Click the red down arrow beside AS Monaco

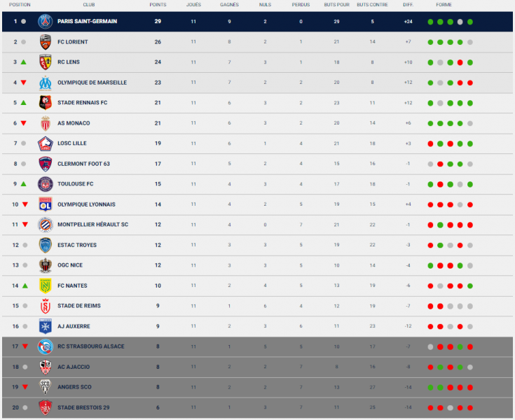coord(24,123)
